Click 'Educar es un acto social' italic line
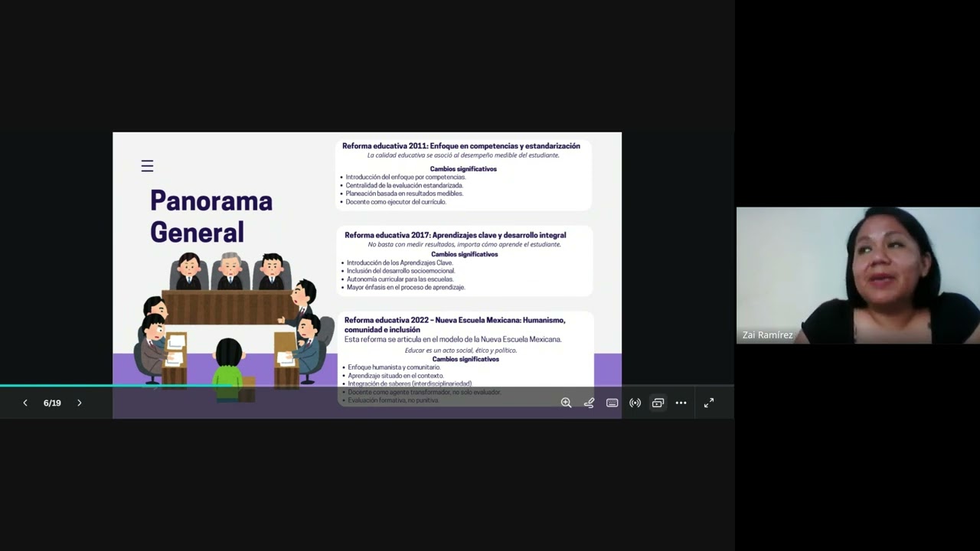 pyautogui.click(x=461, y=350)
